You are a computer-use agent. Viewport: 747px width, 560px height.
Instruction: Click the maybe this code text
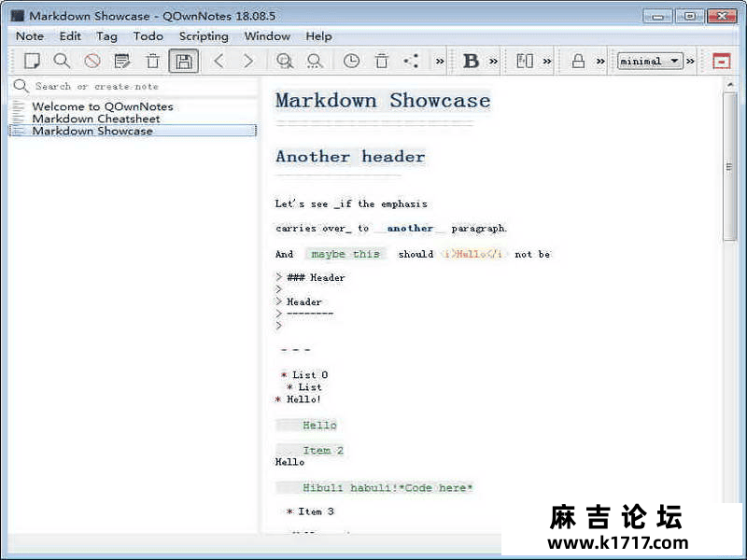(x=345, y=254)
